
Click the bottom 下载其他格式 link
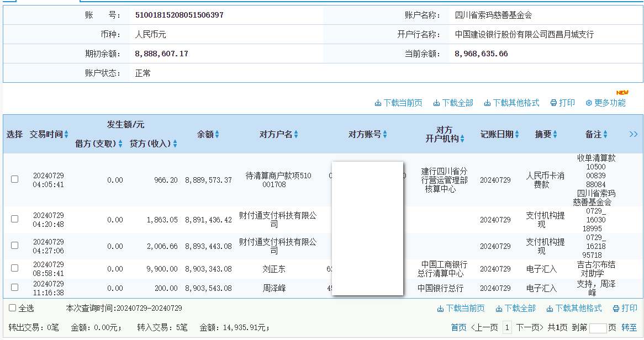pyautogui.click(x=579, y=309)
